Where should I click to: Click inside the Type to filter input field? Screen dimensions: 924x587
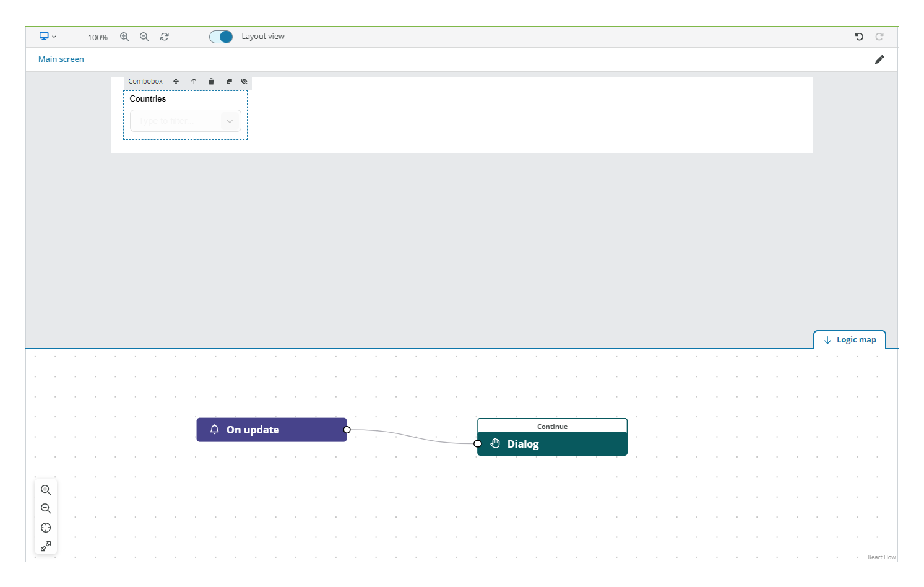pyautogui.click(x=176, y=121)
